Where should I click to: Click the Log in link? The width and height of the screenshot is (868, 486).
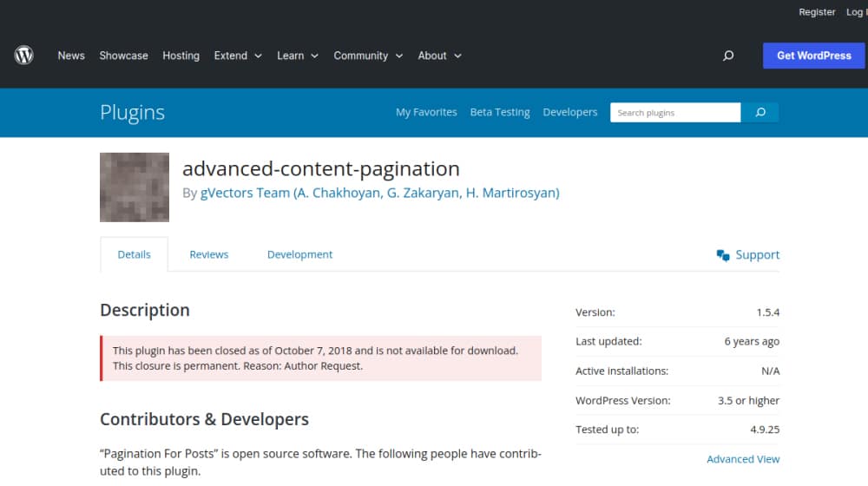(857, 12)
